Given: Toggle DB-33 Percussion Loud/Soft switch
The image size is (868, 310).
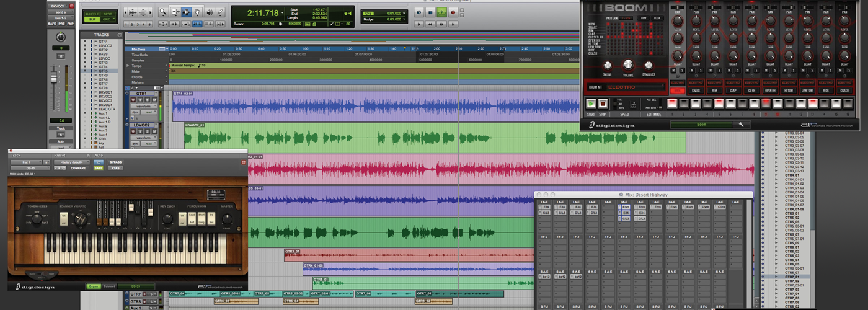Looking at the screenshot, I should coord(192,218).
